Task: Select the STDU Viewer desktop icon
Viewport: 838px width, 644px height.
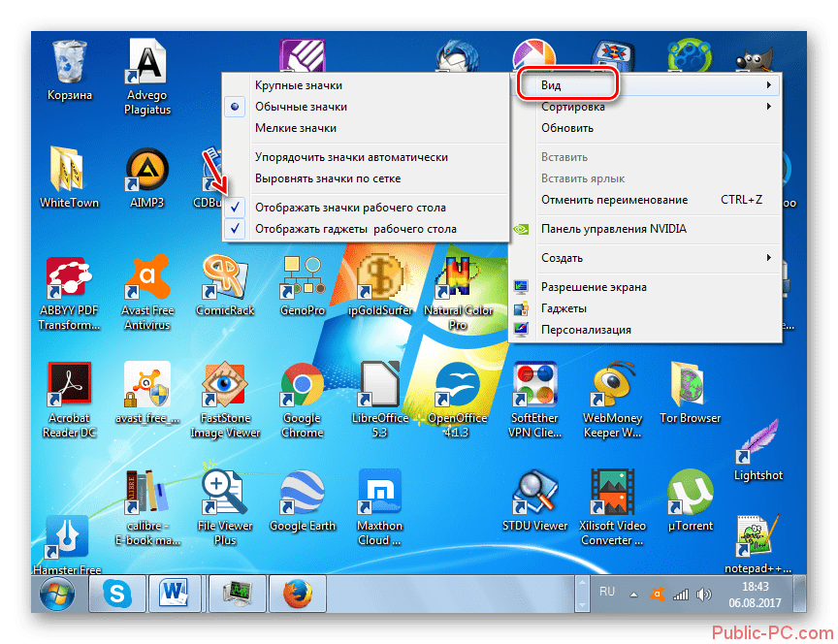Action: click(535, 501)
